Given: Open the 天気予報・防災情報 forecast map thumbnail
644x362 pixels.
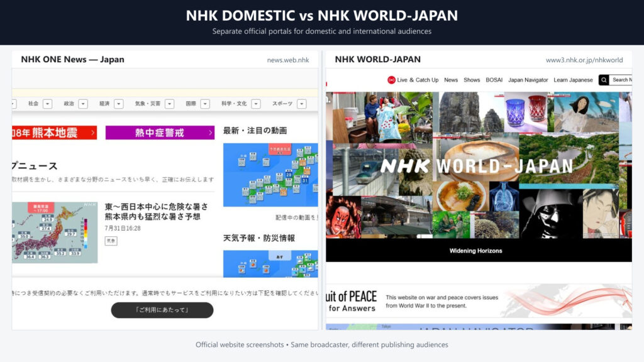Looking at the screenshot, I should click(270, 264).
